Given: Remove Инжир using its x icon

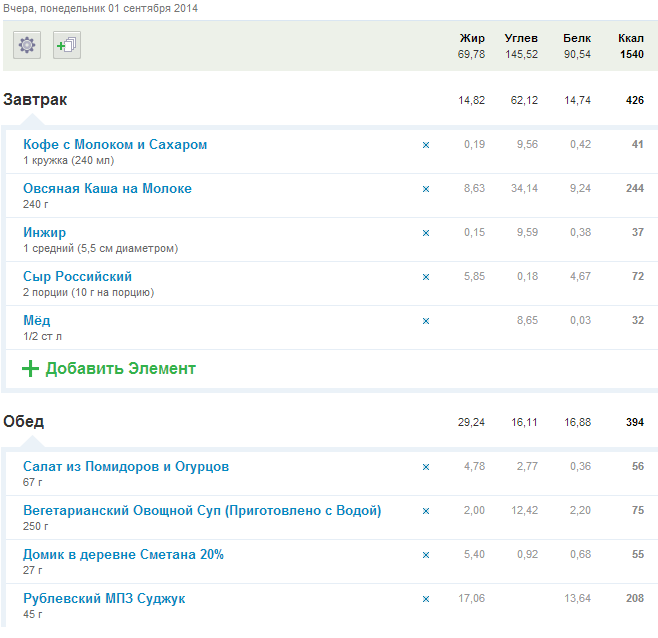Looking at the screenshot, I should coord(425,233).
